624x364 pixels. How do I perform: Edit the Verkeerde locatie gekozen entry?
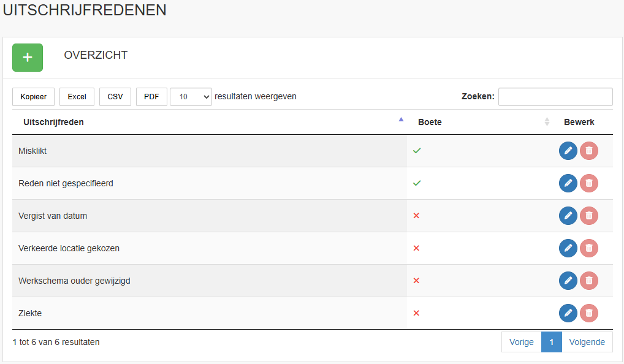[568, 248]
